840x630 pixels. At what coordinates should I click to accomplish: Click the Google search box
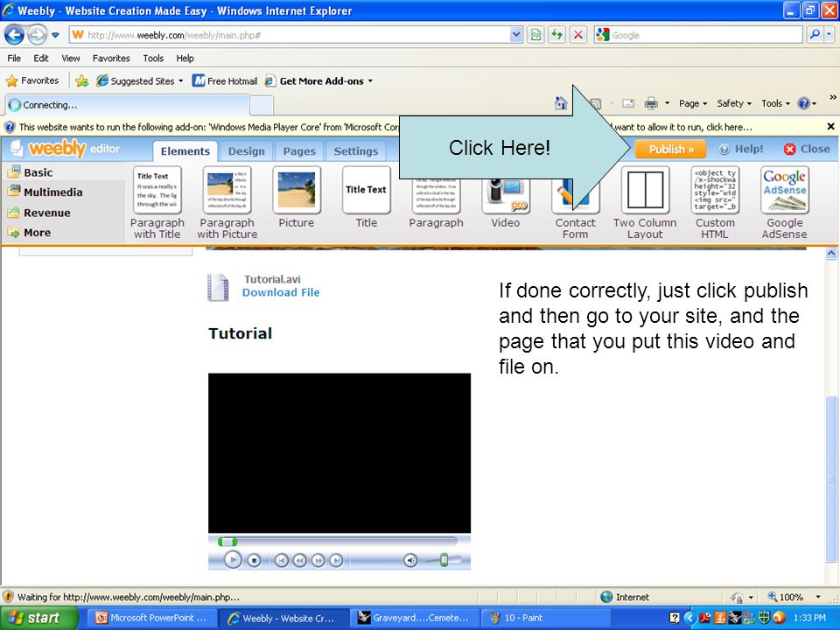tap(698, 35)
